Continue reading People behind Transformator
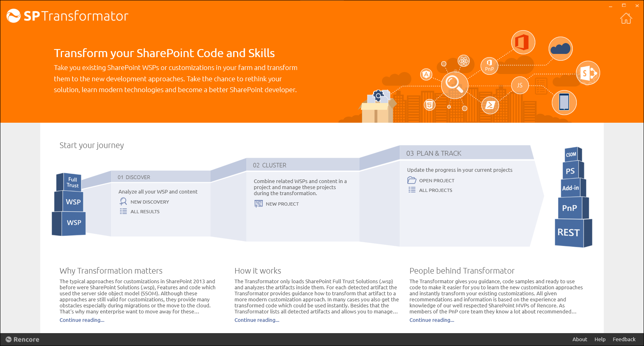644x346 pixels. [432, 320]
